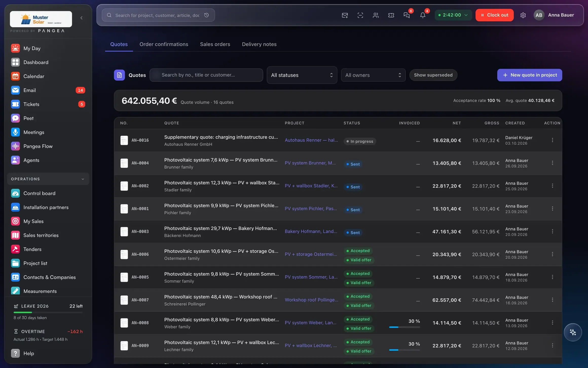Open the chat messages icon with badge
This screenshot has height=368, width=588.
(x=407, y=15)
